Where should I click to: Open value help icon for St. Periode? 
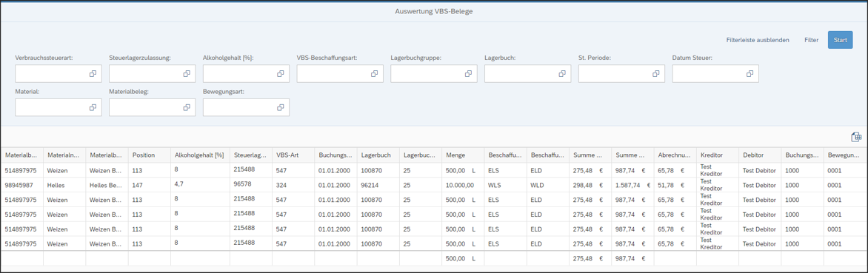click(656, 74)
